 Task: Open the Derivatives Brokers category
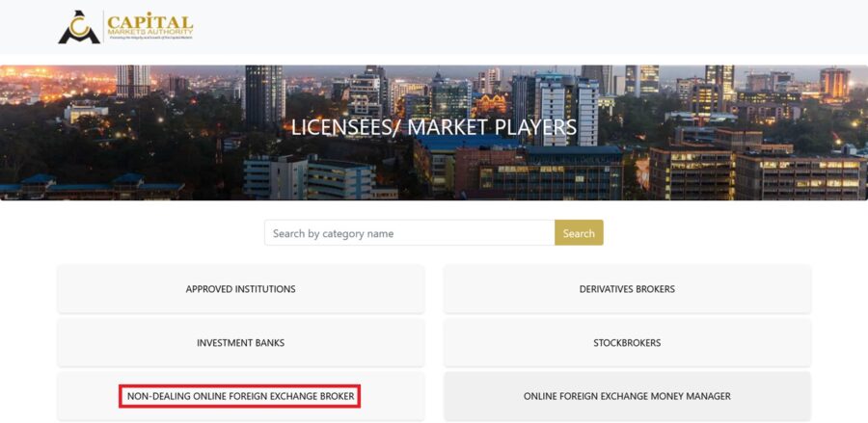pos(627,289)
